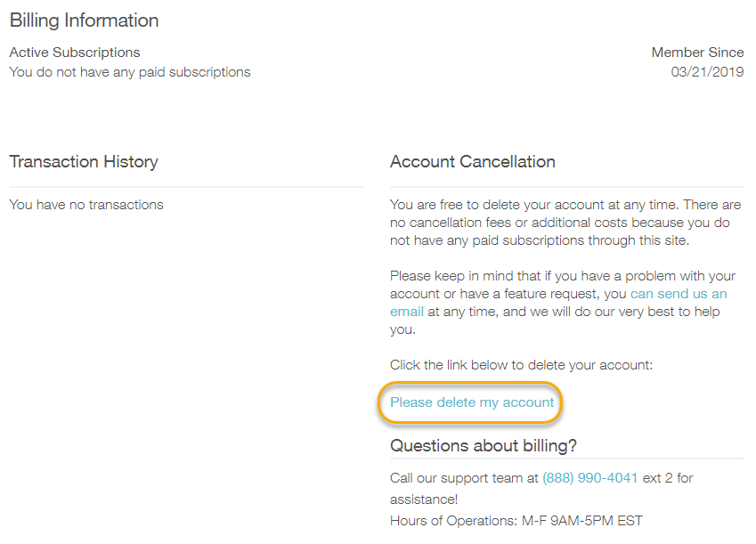The width and height of the screenshot is (756, 544).
Task: Click the 'Transaction History' heading
Action: click(84, 162)
